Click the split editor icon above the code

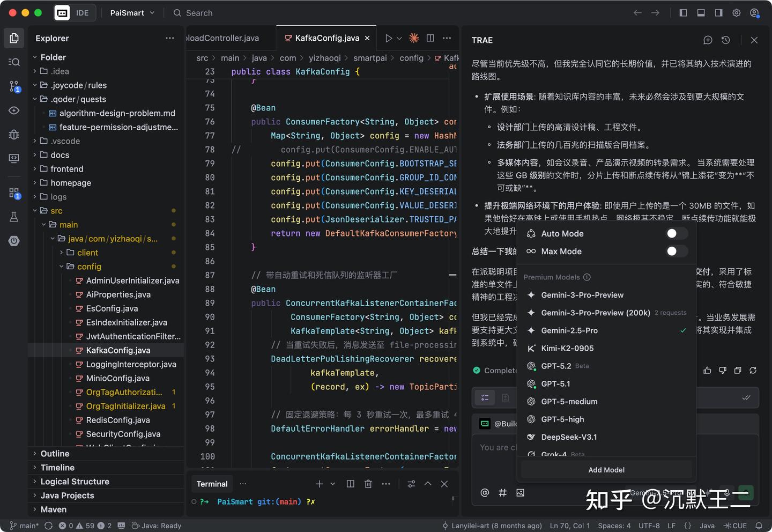pos(430,38)
